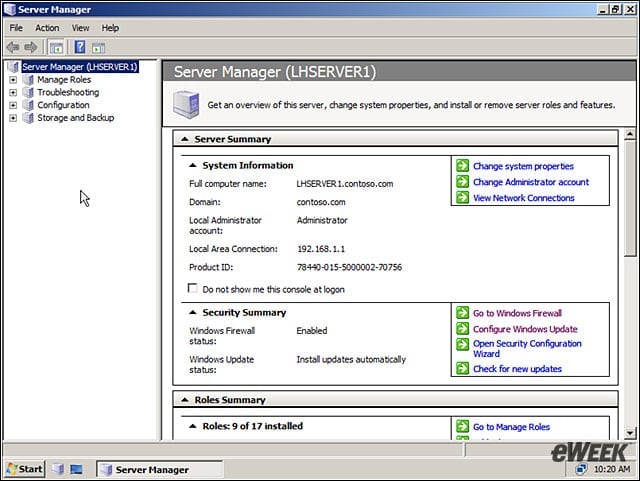640x481 pixels.
Task: Open the View menu
Action: [80, 28]
